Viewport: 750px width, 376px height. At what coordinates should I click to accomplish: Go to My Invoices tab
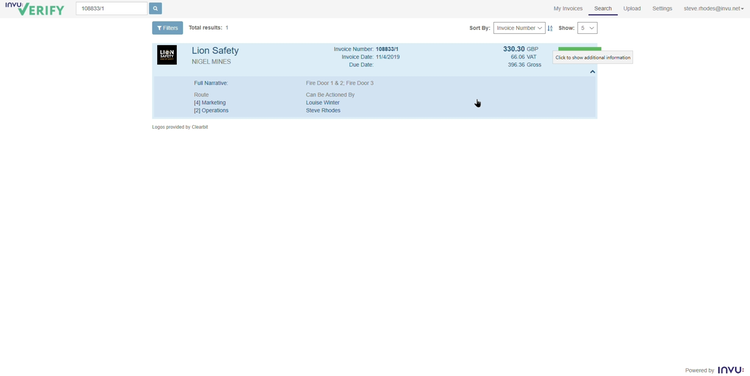(x=568, y=9)
